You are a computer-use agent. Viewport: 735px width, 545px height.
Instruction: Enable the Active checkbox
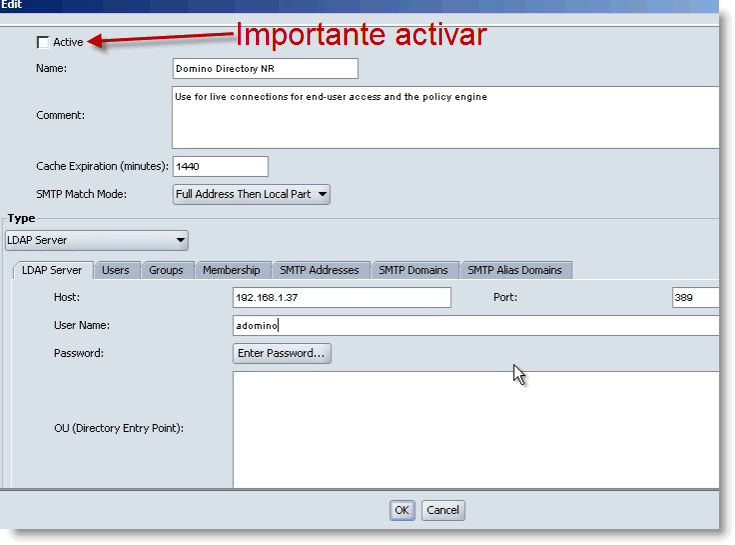pos(43,42)
